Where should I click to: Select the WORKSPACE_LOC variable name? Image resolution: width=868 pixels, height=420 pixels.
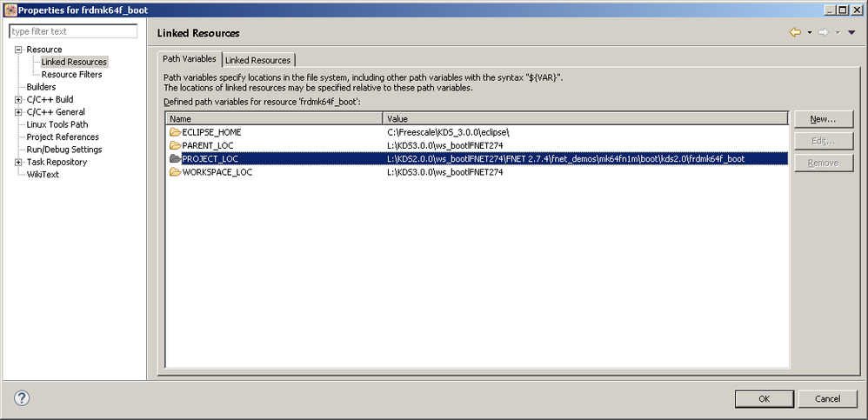[x=217, y=172]
